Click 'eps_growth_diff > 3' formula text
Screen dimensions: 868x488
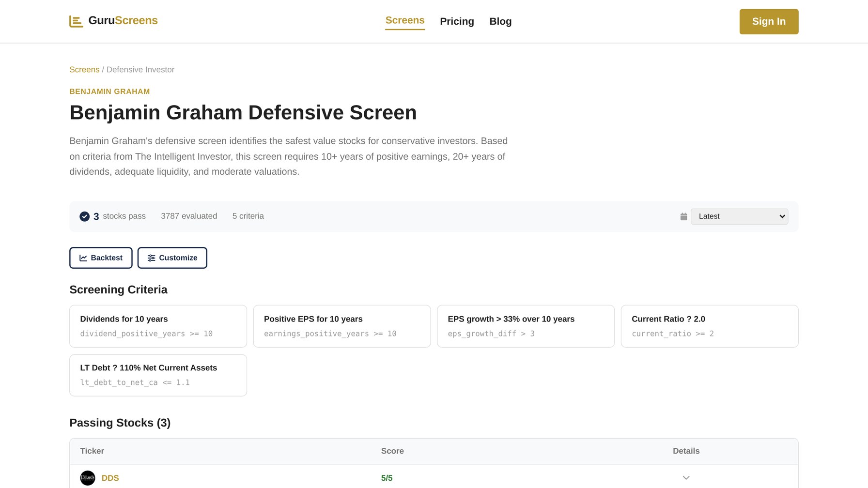click(491, 334)
